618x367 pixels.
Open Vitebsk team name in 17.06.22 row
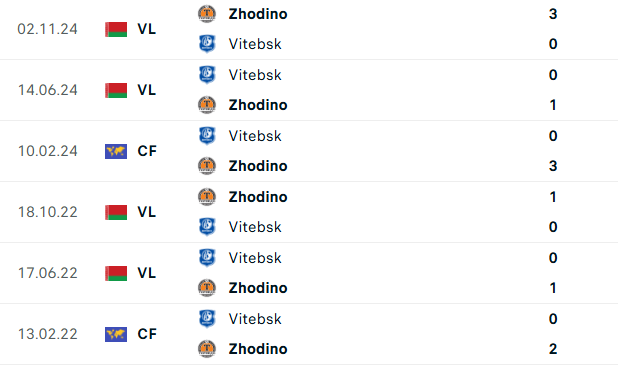255,258
